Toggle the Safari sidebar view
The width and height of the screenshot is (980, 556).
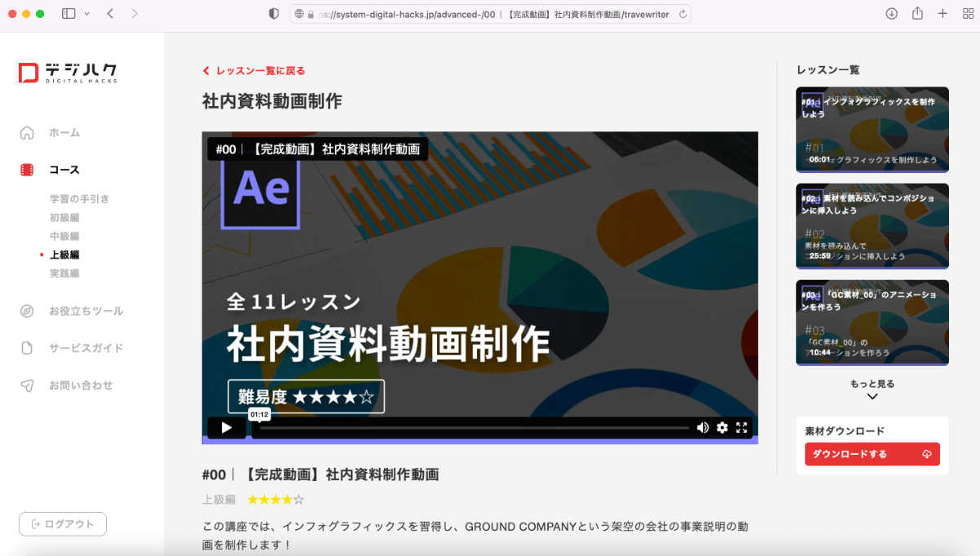[x=68, y=13]
